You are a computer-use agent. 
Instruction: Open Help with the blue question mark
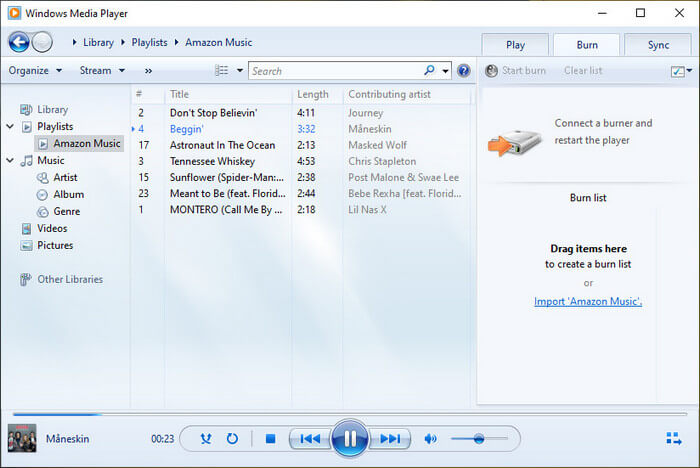coord(464,71)
